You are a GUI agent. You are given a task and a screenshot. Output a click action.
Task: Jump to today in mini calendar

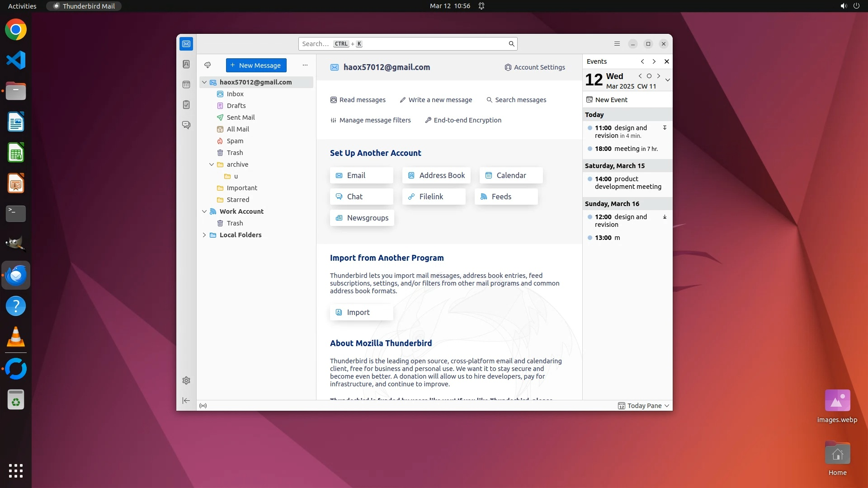(x=649, y=76)
